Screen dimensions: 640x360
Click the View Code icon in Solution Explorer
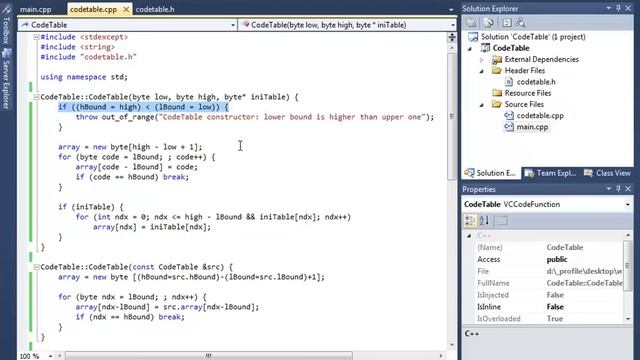tap(507, 23)
